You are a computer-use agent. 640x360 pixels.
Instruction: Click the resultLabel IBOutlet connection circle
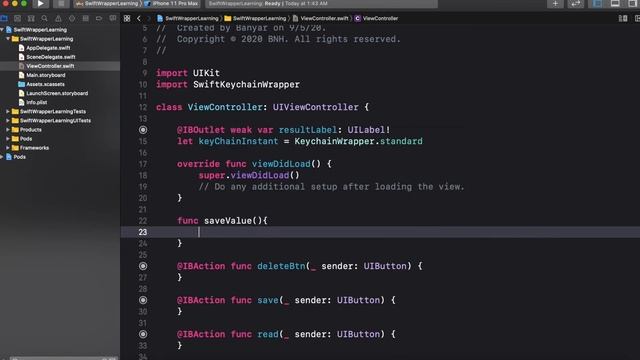(x=143, y=130)
